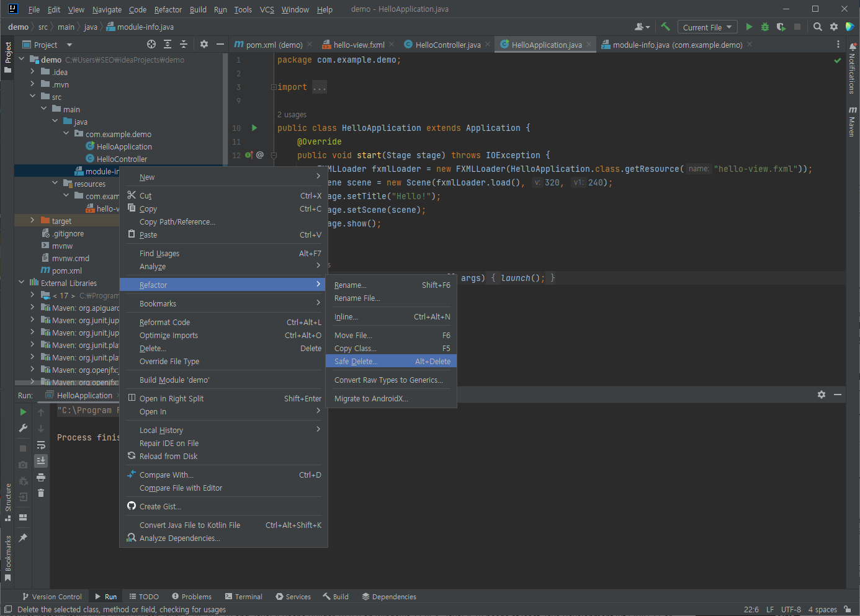
Task: Open the Problems tool window button
Action: coord(191,597)
